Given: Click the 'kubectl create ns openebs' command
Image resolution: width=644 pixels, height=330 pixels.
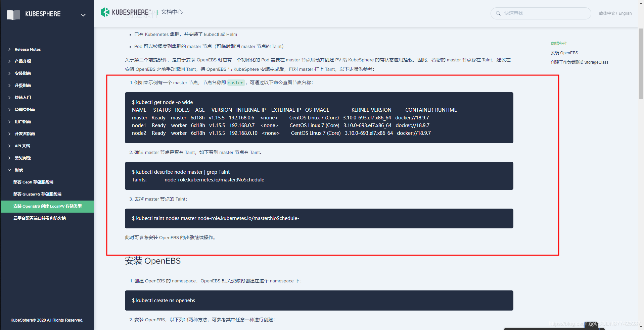Looking at the screenshot, I should click(x=164, y=300).
